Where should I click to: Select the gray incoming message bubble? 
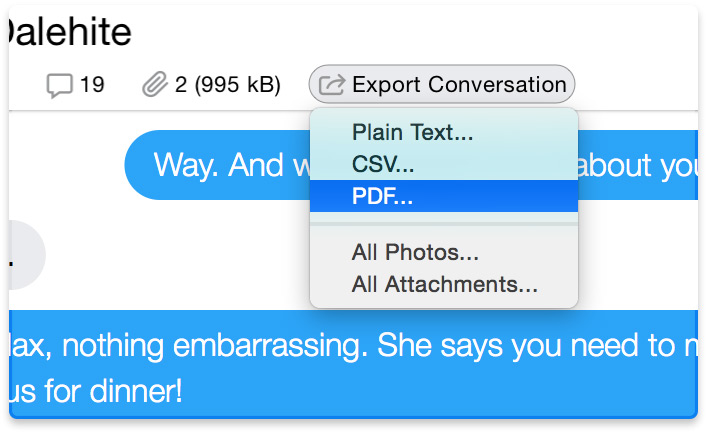click(24, 256)
